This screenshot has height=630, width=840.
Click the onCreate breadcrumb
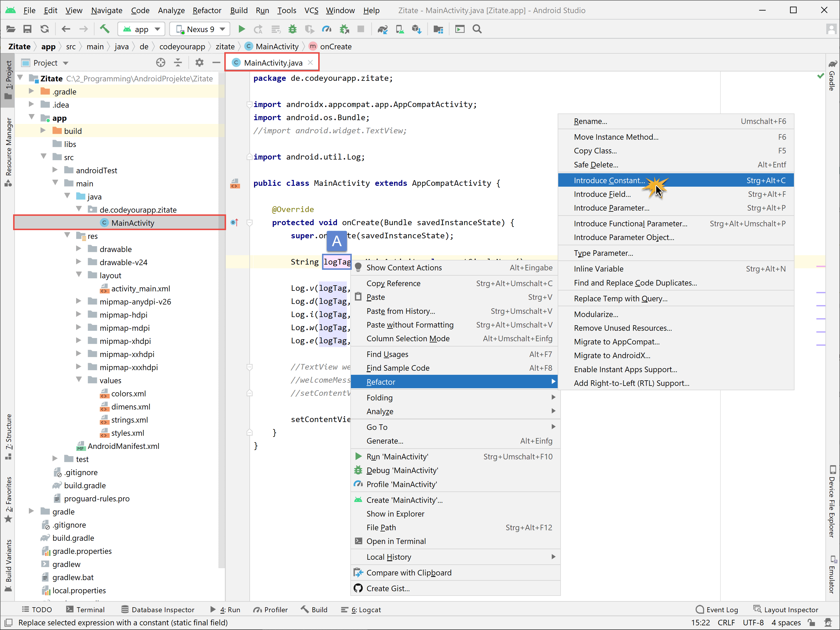(x=330, y=46)
